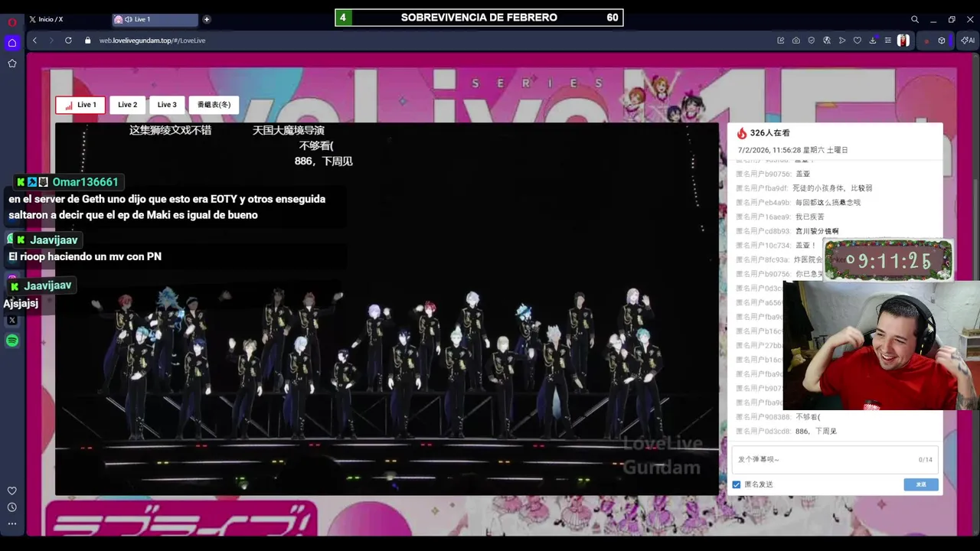Switch to the Live 3 stream
This screenshot has height=551, width=980.
point(167,105)
